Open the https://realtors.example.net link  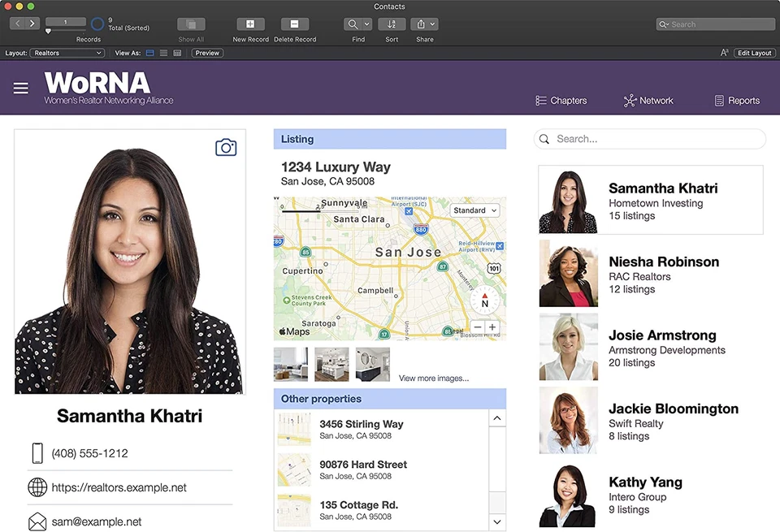(x=119, y=488)
